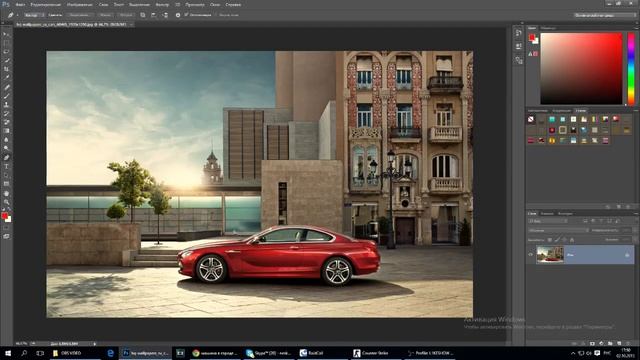Toggle lock image pixels brush icon

click(x=557, y=240)
